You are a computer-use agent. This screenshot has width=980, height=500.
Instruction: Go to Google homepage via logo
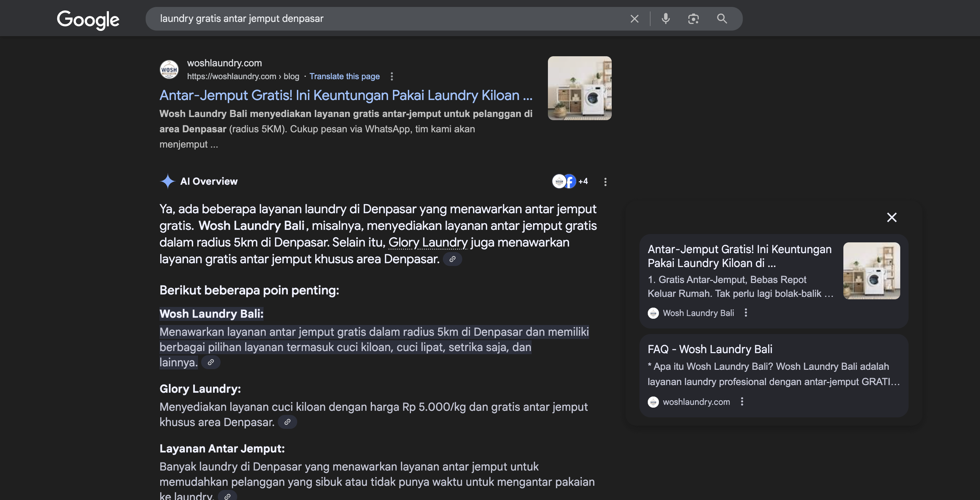[x=88, y=19]
